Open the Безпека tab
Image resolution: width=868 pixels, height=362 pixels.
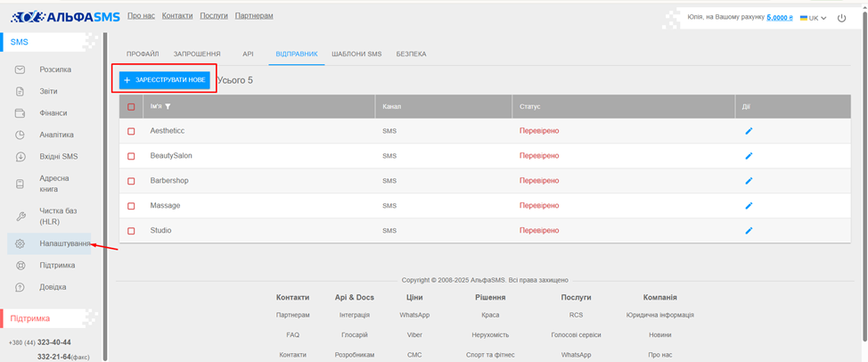pos(411,53)
